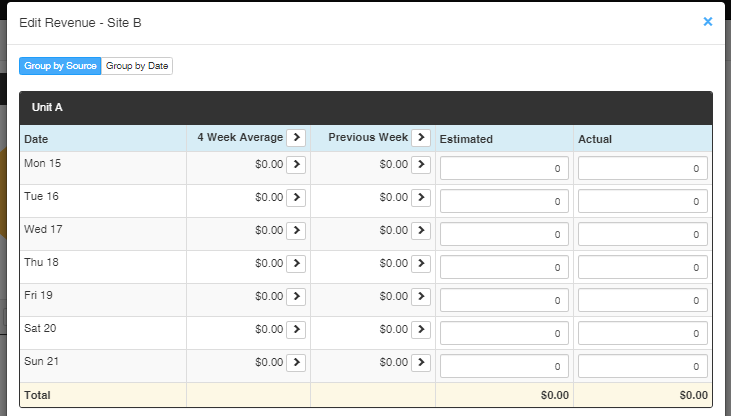The width and height of the screenshot is (731, 416).
Task: Copy Mon 15 Previous Week arrow
Action: [x=421, y=165]
